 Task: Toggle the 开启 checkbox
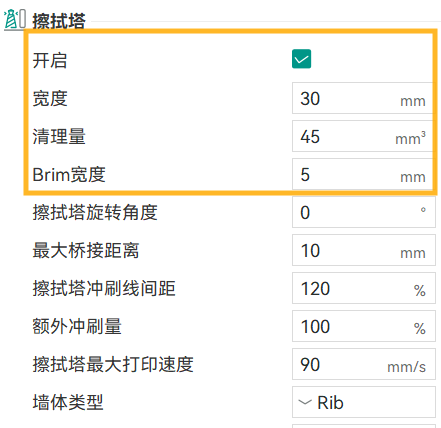pyautogui.click(x=301, y=59)
